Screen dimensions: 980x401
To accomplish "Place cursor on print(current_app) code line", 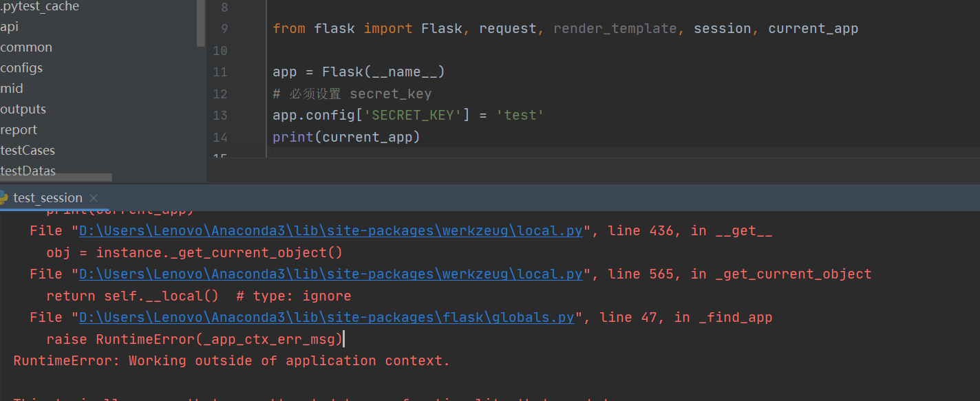I will pyautogui.click(x=346, y=137).
